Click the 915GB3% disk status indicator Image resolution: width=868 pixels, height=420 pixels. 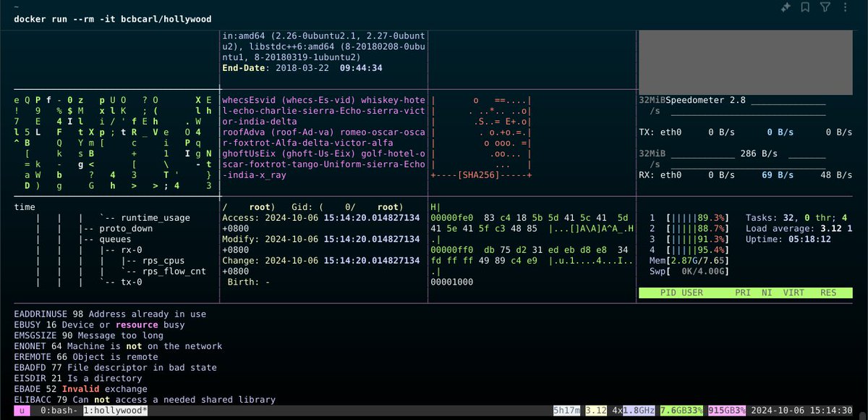(728, 411)
